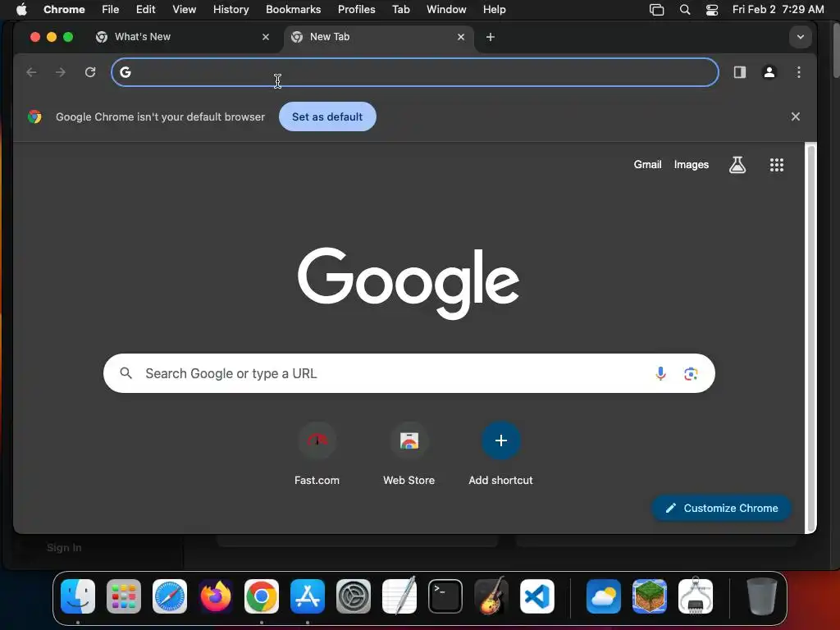Open Minecraft grass block Dock icon

click(x=650, y=596)
